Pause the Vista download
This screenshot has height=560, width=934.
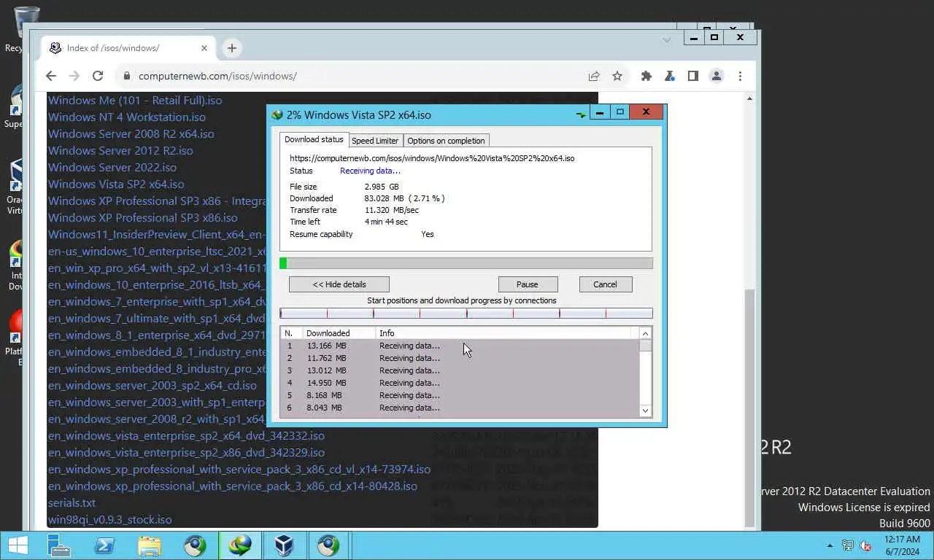click(528, 284)
